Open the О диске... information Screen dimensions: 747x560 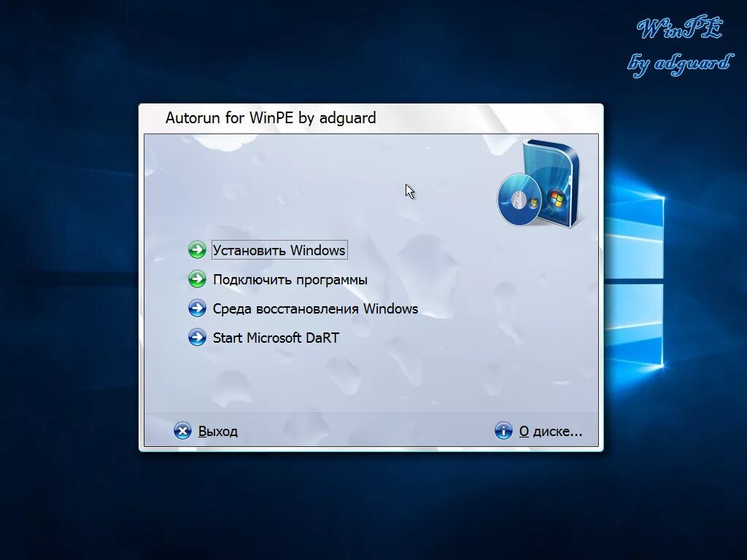(x=551, y=432)
